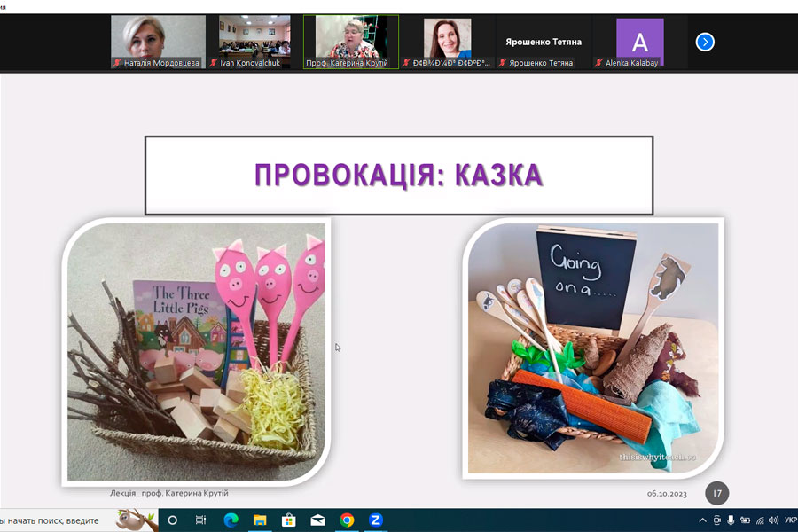Expand hidden system tray icons
Screen dimensions: 798x532
point(703,520)
